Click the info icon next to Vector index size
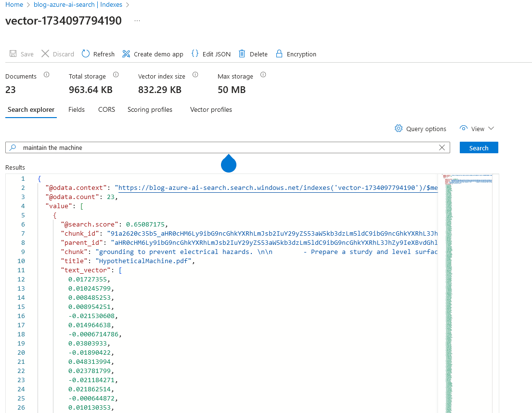532x413 pixels. pyautogui.click(x=195, y=75)
